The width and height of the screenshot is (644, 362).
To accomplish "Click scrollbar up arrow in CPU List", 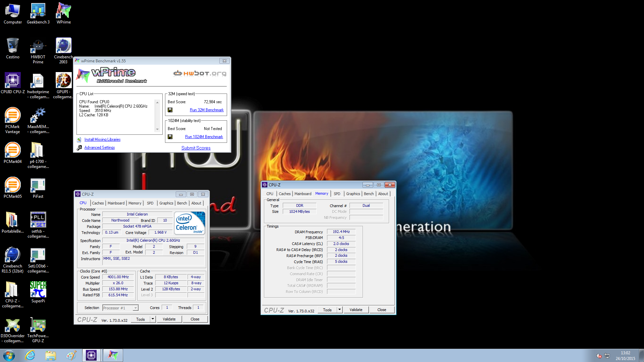I will tap(157, 102).
